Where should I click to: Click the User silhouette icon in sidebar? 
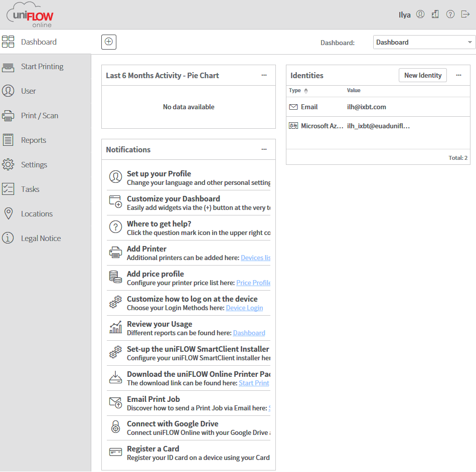pyautogui.click(x=8, y=91)
